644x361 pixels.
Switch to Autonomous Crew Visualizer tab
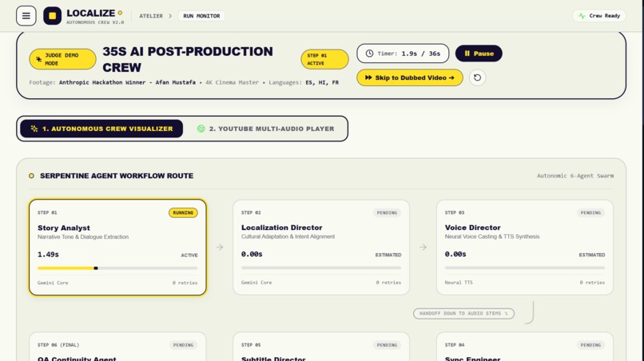point(101,129)
